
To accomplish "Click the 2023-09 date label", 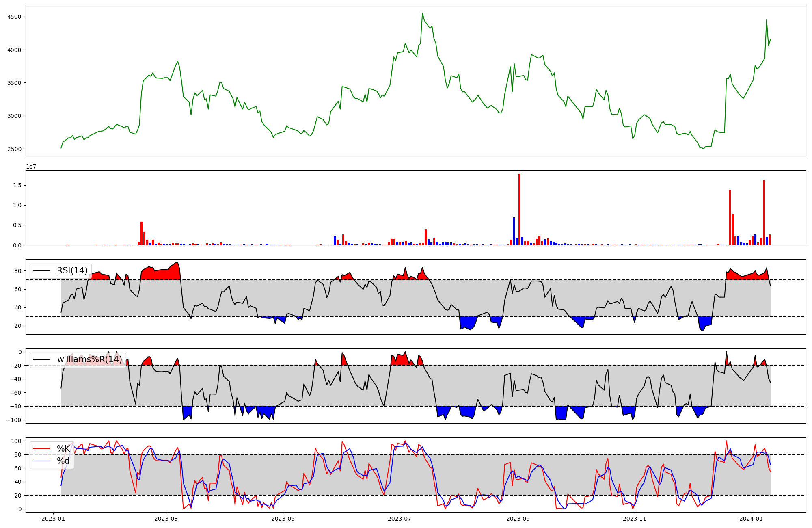I will 518,519.
